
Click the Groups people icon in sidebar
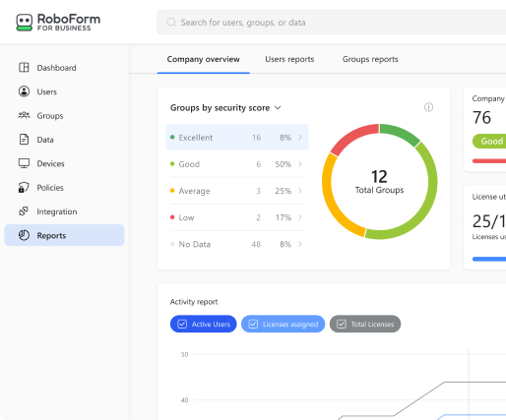[x=24, y=115]
